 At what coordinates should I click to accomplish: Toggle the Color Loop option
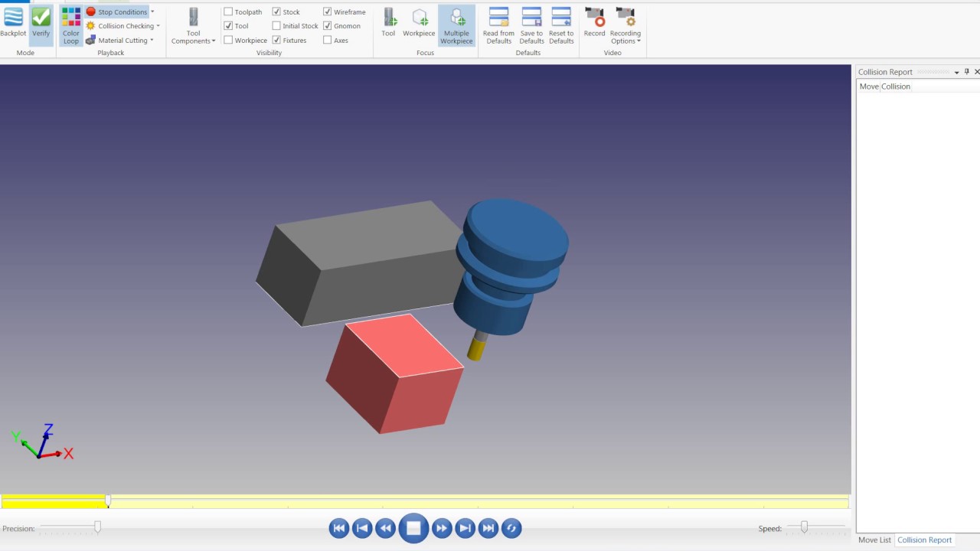pyautogui.click(x=71, y=26)
